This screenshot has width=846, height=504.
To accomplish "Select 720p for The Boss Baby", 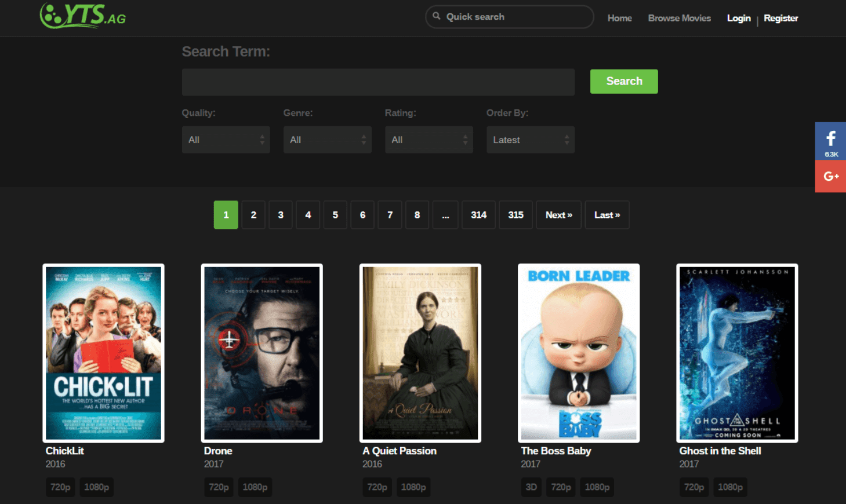I will coord(561,487).
